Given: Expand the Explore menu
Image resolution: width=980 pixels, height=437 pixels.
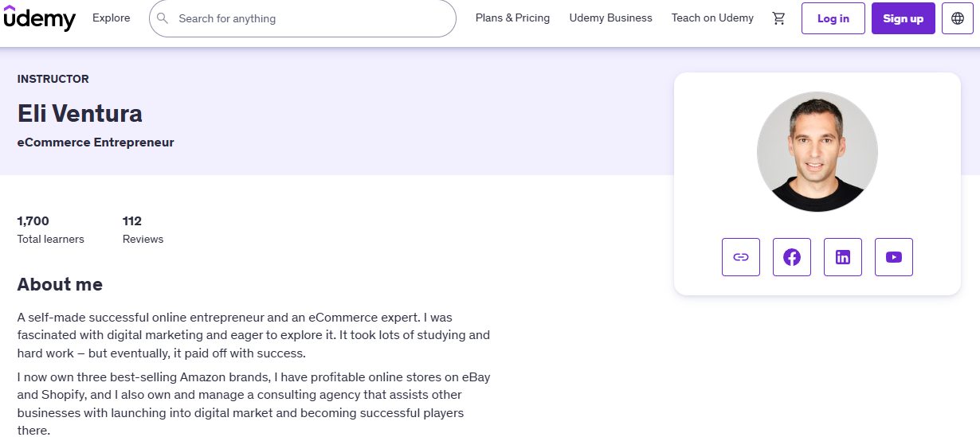Looking at the screenshot, I should [x=112, y=18].
